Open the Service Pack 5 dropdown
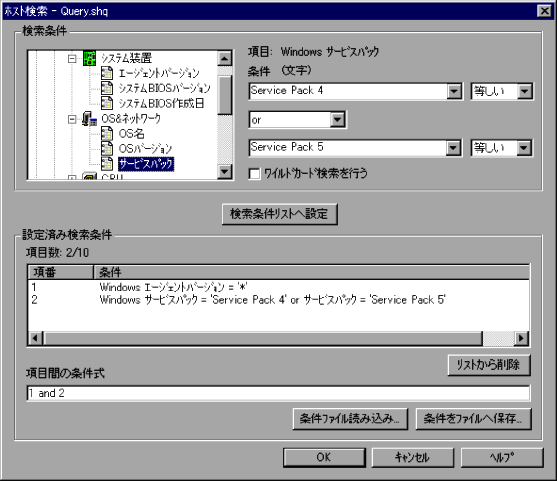 [453, 148]
